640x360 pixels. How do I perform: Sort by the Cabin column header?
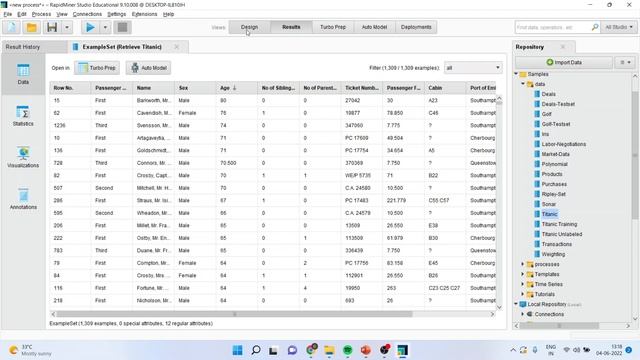pos(445,88)
